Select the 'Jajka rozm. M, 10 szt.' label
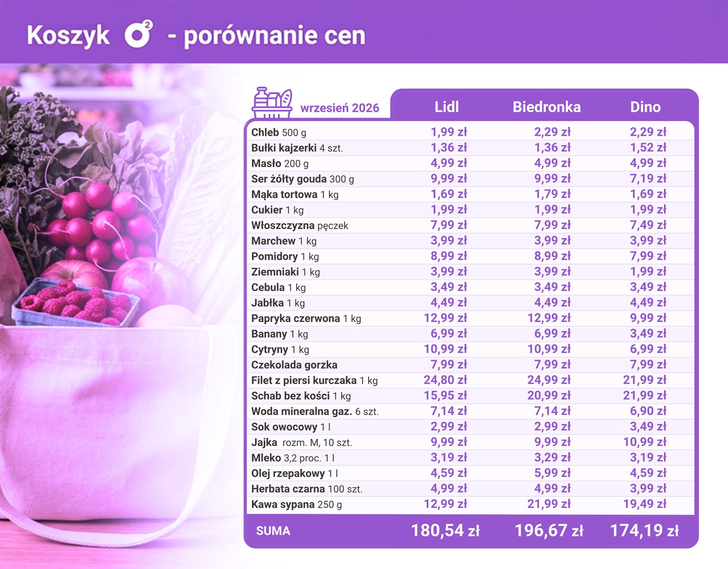This screenshot has height=569, width=728. (x=301, y=443)
